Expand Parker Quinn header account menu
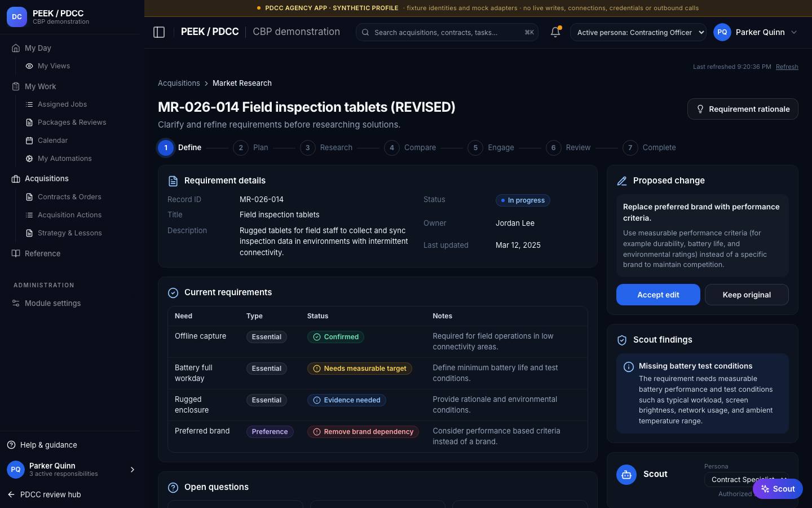The width and height of the screenshot is (812, 508). [756, 32]
